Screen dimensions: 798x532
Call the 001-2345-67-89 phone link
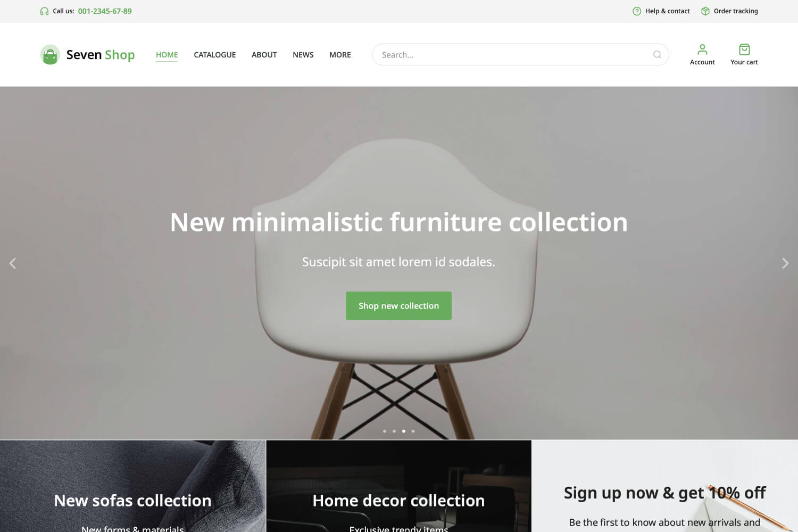click(x=105, y=11)
